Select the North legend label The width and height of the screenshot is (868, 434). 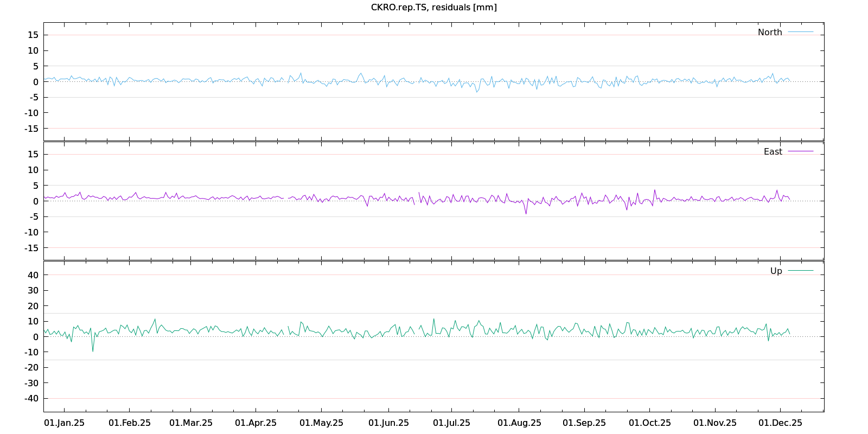[770, 32]
